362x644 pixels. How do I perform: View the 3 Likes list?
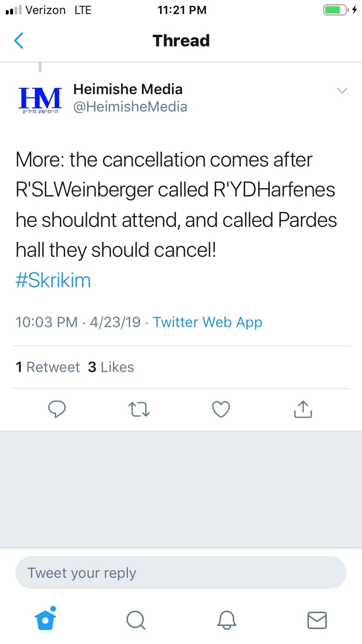111,367
